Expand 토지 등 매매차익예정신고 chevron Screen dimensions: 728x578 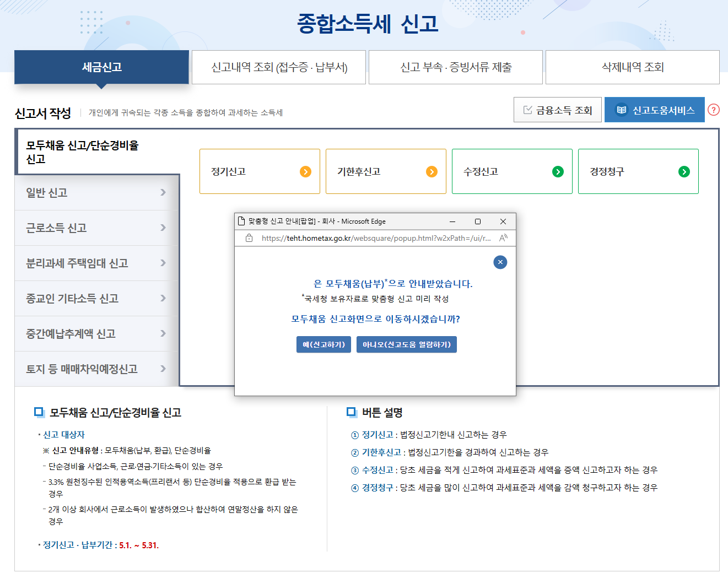pyautogui.click(x=163, y=369)
